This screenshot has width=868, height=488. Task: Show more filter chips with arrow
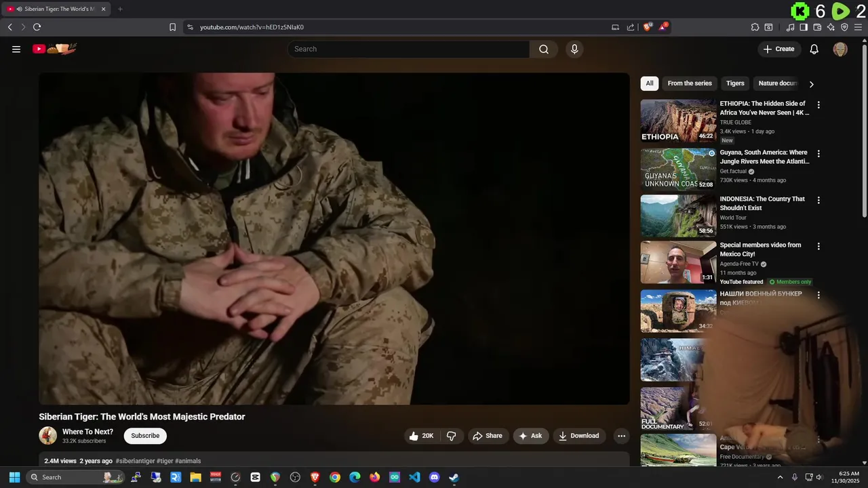point(811,84)
